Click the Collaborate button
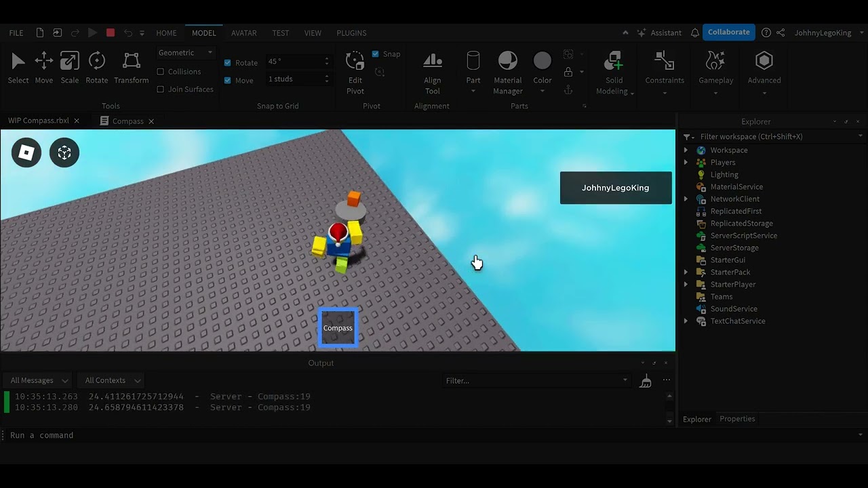Screen dimensions: 868x488 pyautogui.click(x=729, y=32)
